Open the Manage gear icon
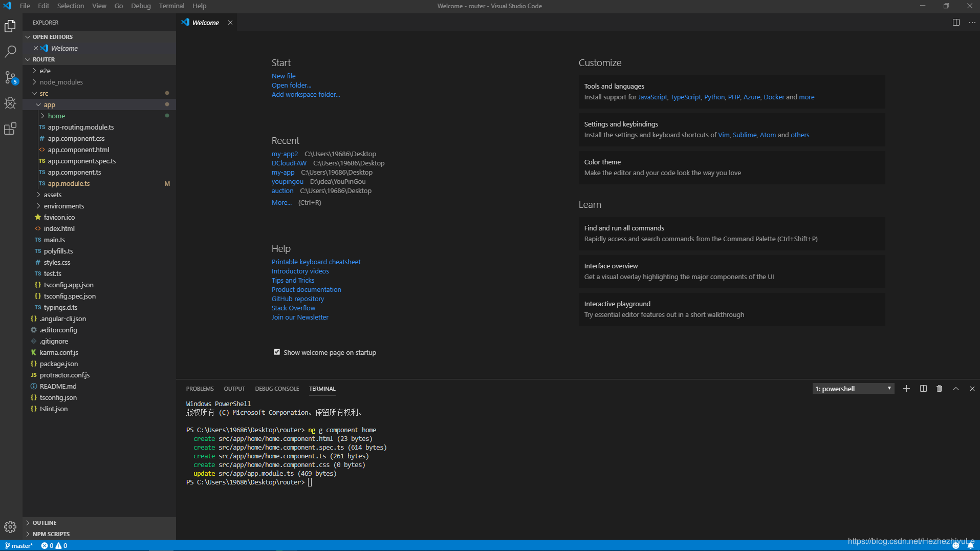 click(x=10, y=526)
